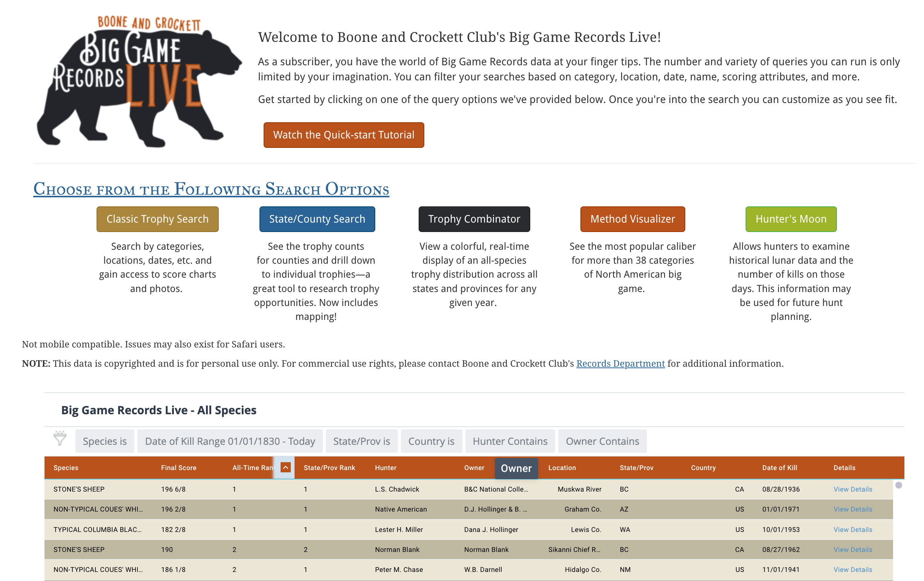Open the Date of Kill Range filter
The height and width of the screenshot is (581, 924).
tap(230, 441)
